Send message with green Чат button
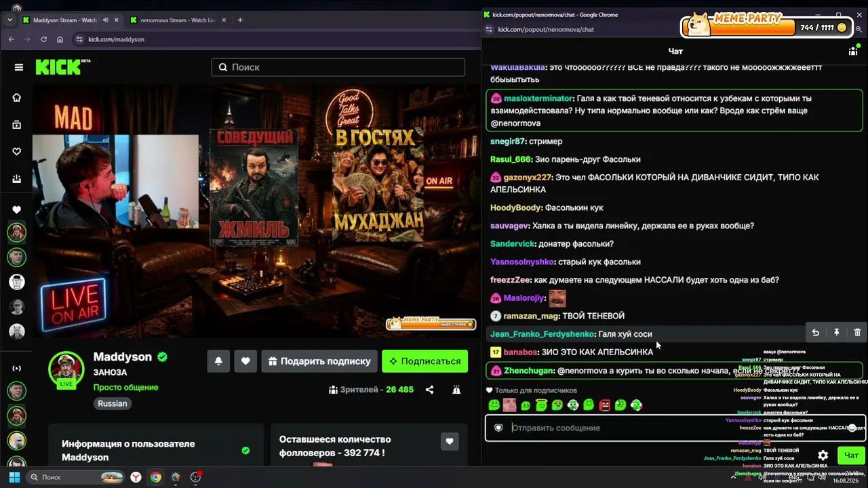868x488 pixels. (x=851, y=455)
